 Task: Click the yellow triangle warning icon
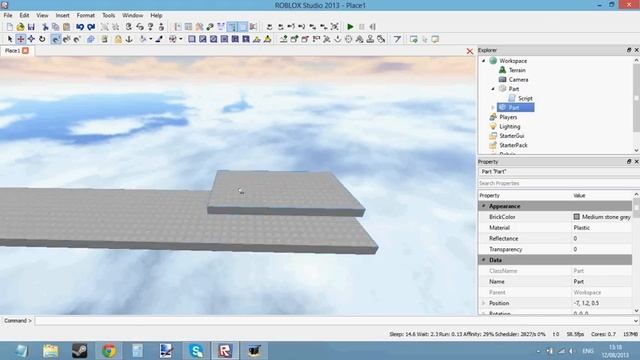click(x=267, y=39)
